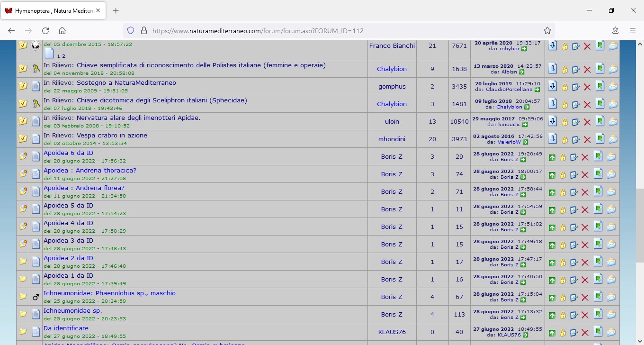Delete the 'Apoidea 6 da ID' topic
The image size is (644, 345).
585,157
